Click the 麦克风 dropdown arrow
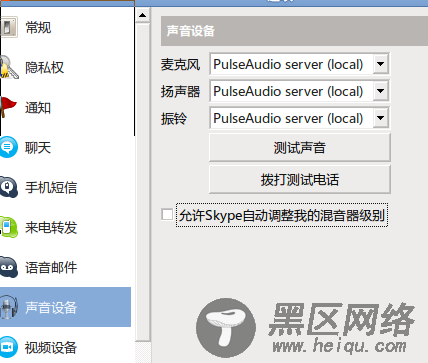 [380, 64]
